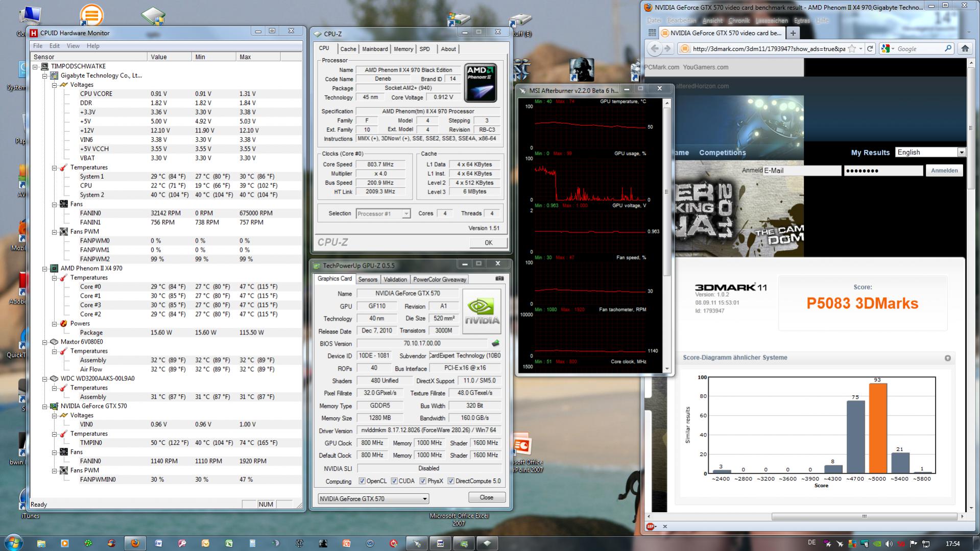Open Firefox home page
The height and width of the screenshot is (551, 980).
(x=965, y=49)
